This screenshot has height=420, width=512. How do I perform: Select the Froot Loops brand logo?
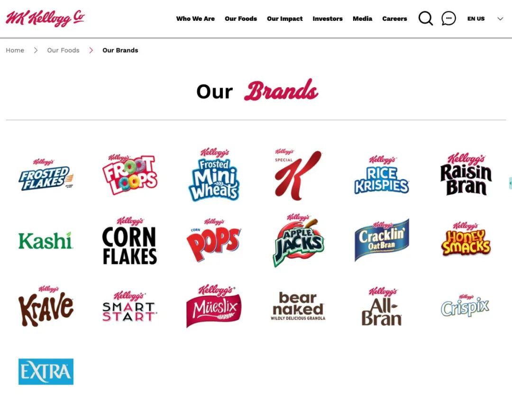129,175
